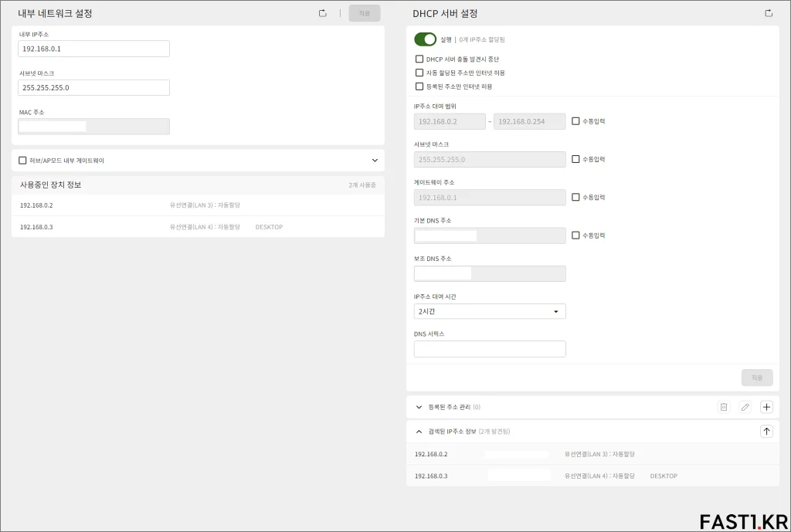Click 적용 button in 내부 네트워크 설정
The width and height of the screenshot is (791, 532).
click(365, 13)
